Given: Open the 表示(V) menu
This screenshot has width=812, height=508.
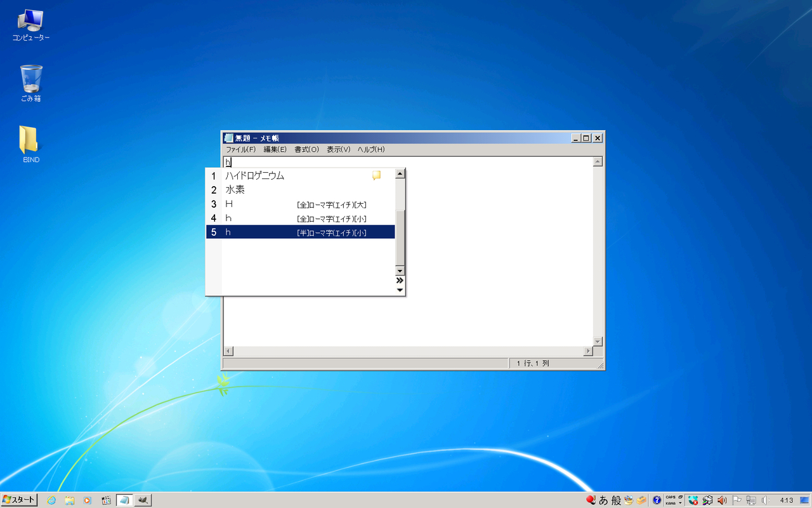Looking at the screenshot, I should coord(338,150).
